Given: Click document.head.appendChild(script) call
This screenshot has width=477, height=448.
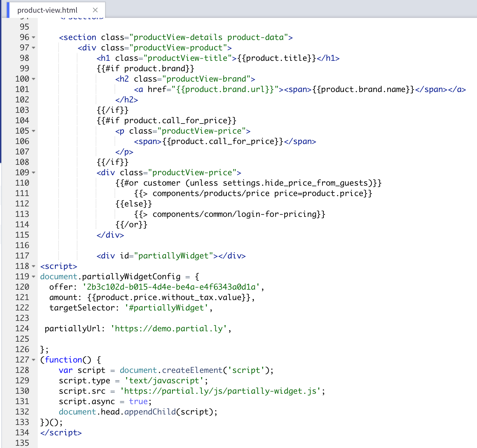Looking at the screenshot, I should pos(136,412).
